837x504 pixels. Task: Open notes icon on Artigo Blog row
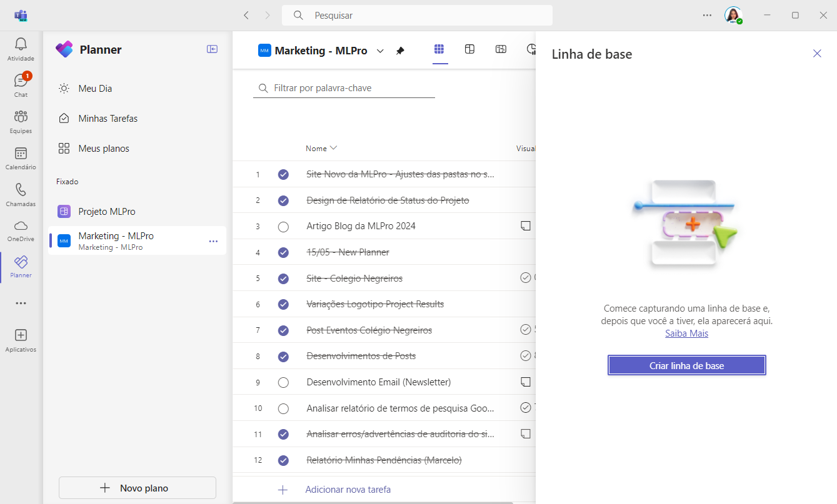coord(525,226)
